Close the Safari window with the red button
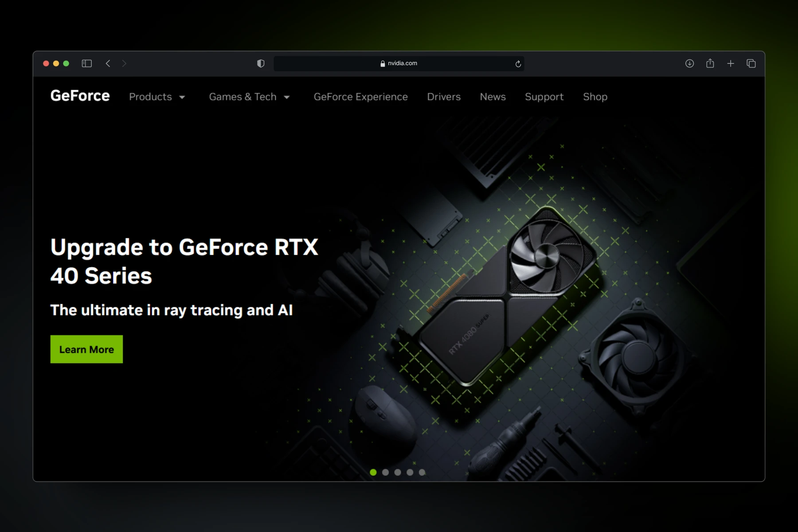 [46, 63]
